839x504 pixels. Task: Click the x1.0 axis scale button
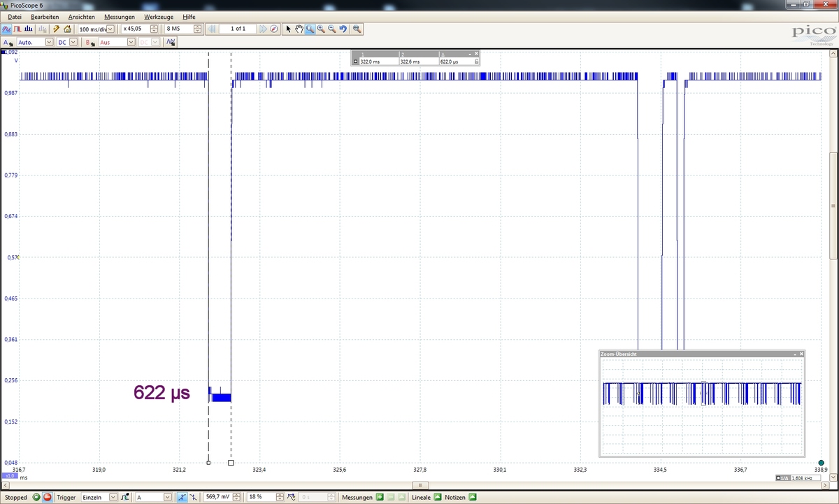click(x=9, y=475)
